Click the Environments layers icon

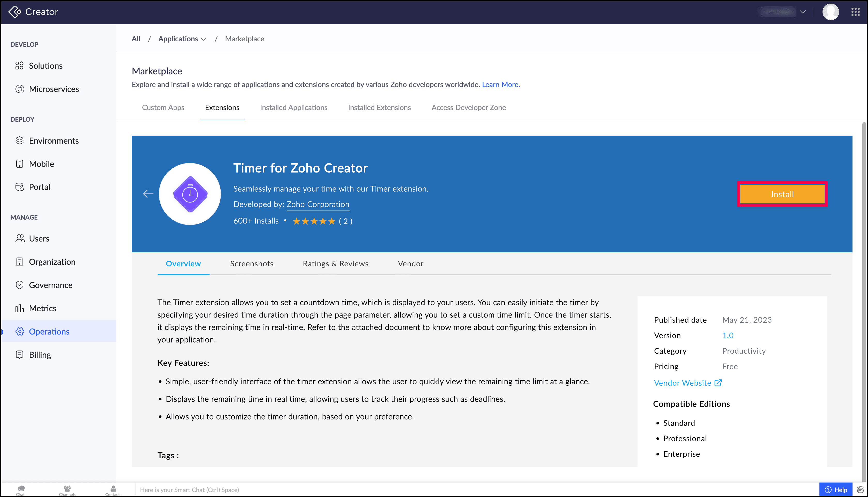(19, 141)
